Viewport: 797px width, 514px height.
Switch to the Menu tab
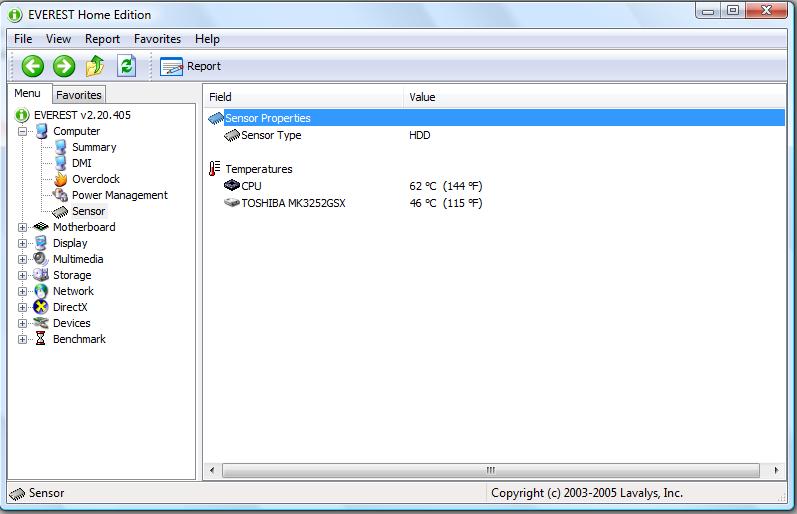pyautogui.click(x=28, y=94)
